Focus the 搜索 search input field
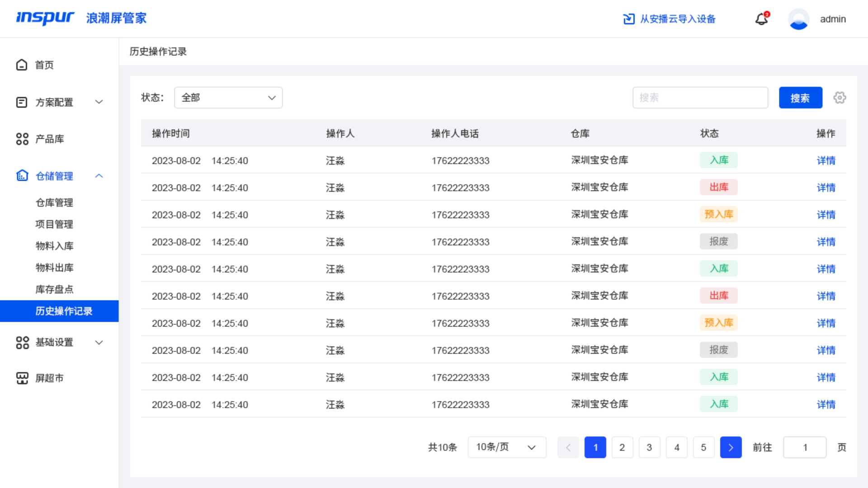The width and height of the screenshot is (868, 488). tap(700, 98)
